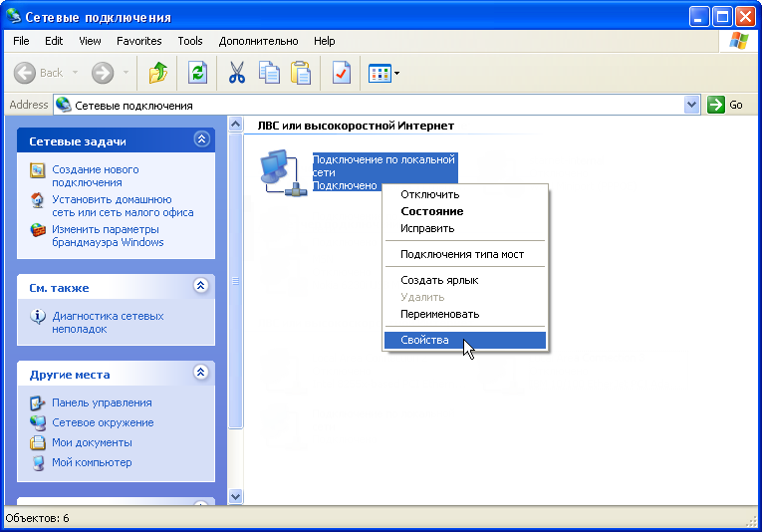
Task: Open the Дополнительно menu
Action: coord(258,41)
